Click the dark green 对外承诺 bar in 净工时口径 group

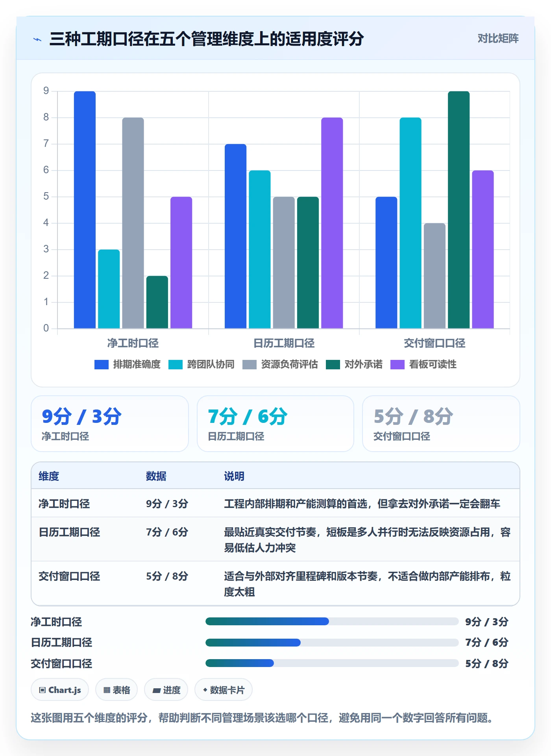coord(157,302)
